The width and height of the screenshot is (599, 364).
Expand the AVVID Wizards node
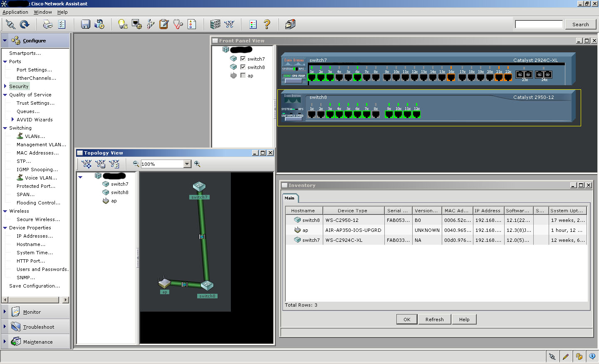point(12,120)
